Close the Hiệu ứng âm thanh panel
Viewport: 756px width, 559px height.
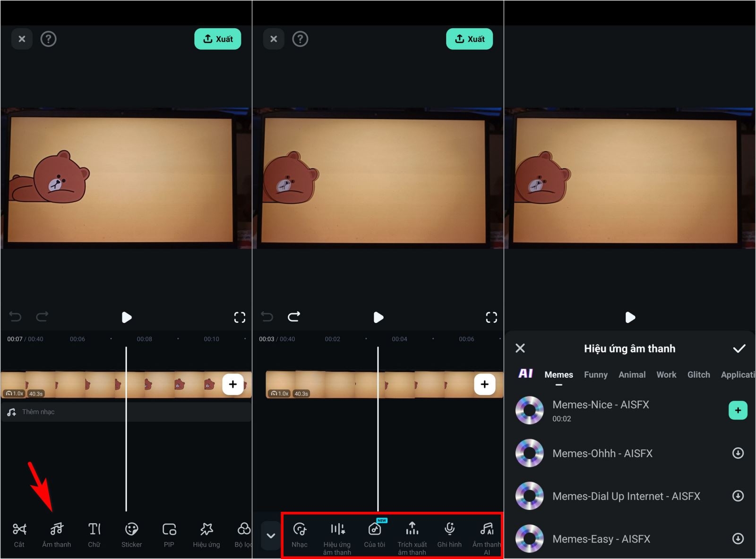(520, 348)
